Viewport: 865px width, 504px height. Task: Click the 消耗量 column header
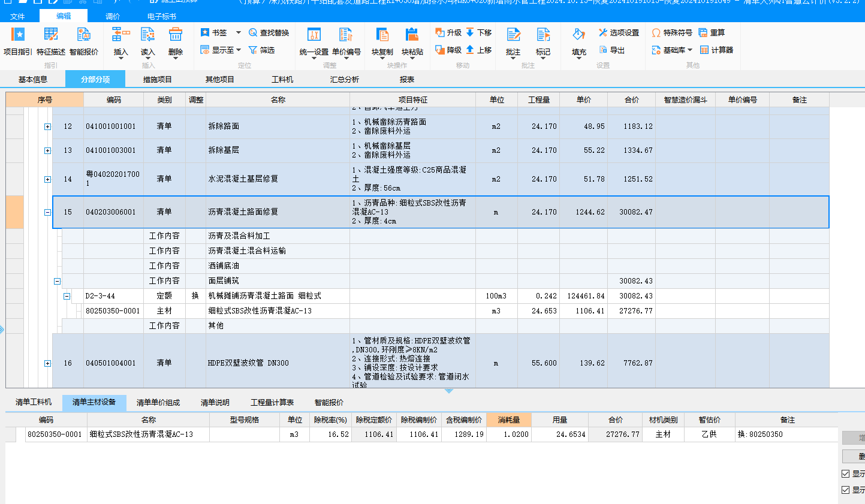509,420
